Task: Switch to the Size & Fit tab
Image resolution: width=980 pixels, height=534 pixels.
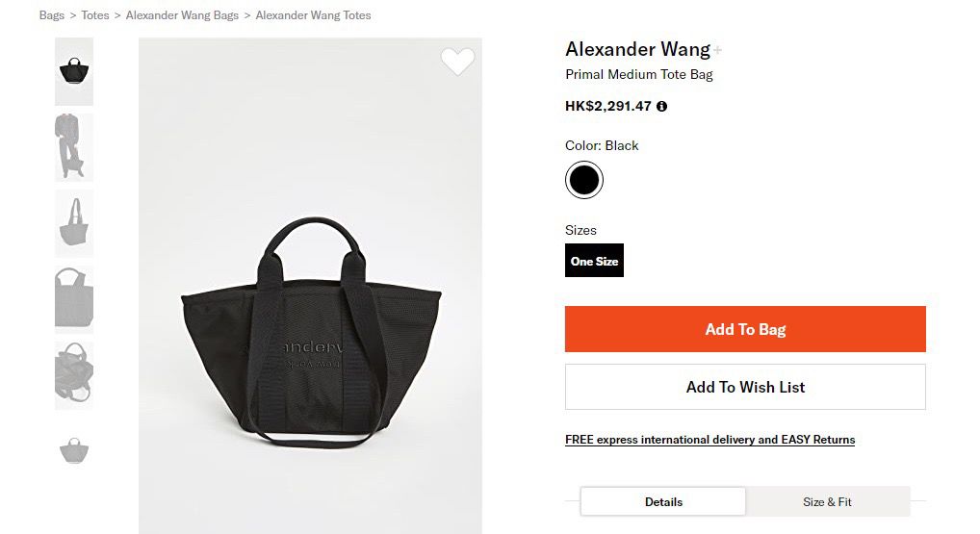Action: pyautogui.click(x=827, y=501)
